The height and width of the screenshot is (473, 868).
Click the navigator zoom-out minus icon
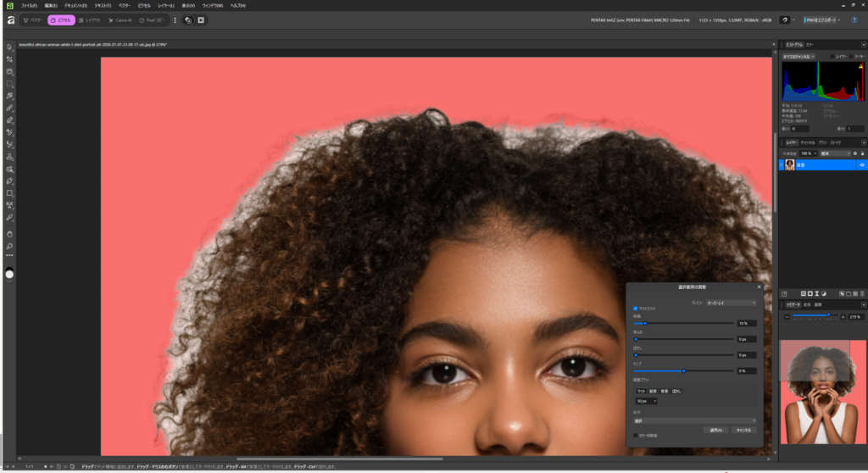(x=787, y=317)
